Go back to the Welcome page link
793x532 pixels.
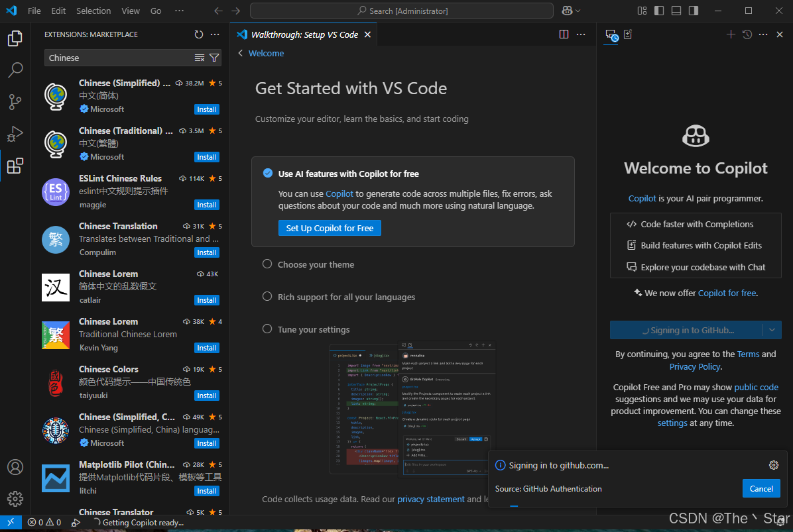click(266, 53)
